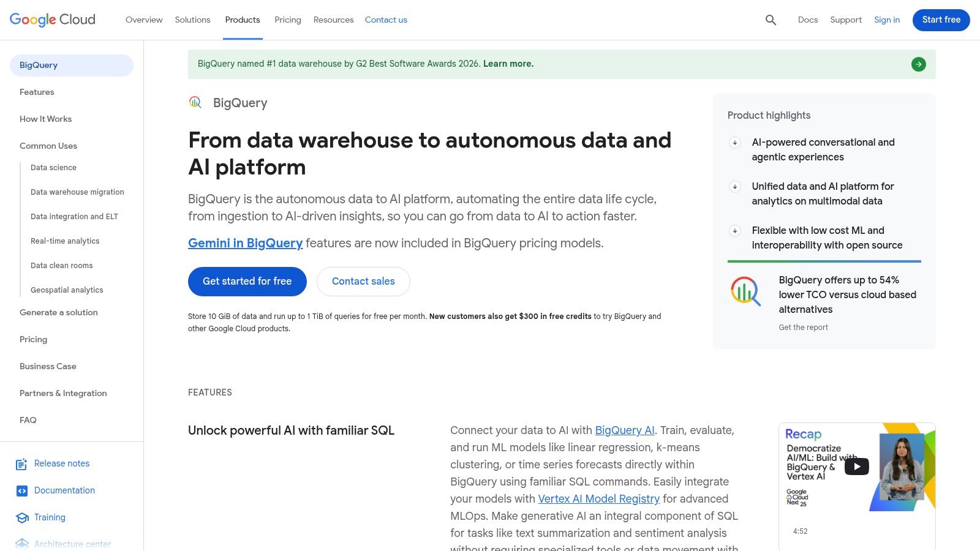The height and width of the screenshot is (551, 980).
Task: Switch to the Products tab in navigation
Action: (x=243, y=20)
